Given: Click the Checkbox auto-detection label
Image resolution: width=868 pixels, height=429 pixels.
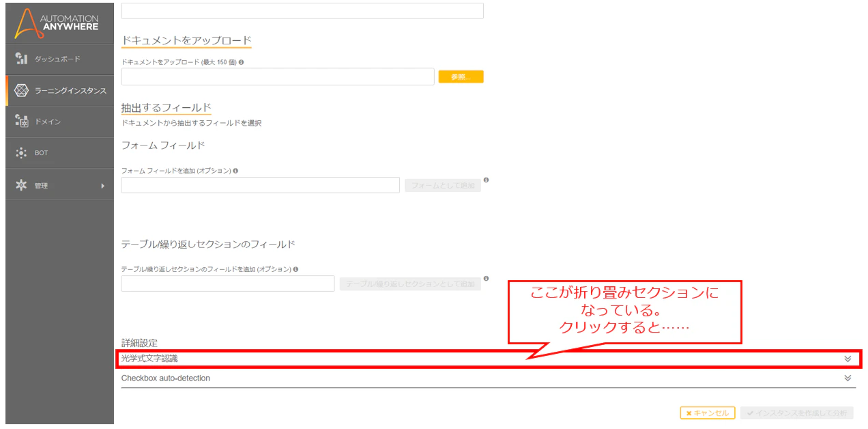Looking at the screenshot, I should click(166, 378).
